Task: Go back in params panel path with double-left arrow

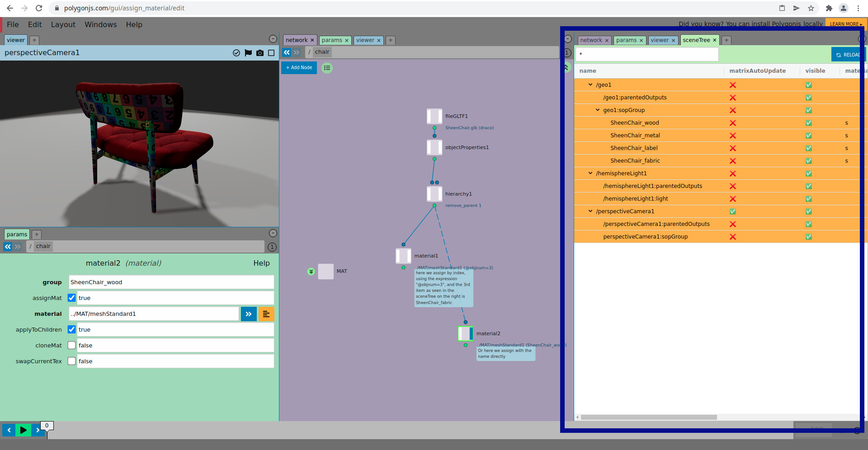Action: 8,247
